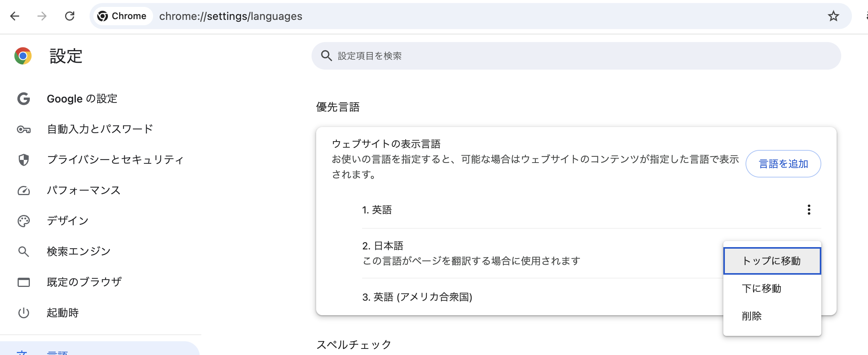868x355 pixels.
Task: Open 自動入力とパスワード settings
Action: pos(100,129)
